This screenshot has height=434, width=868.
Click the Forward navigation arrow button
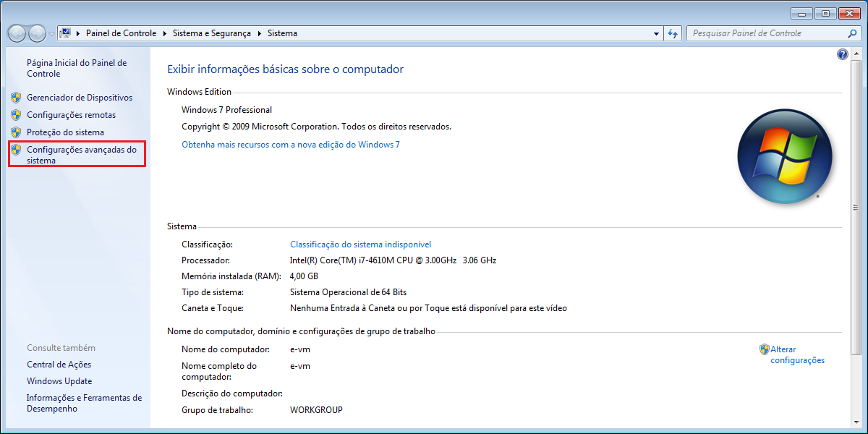coord(37,33)
